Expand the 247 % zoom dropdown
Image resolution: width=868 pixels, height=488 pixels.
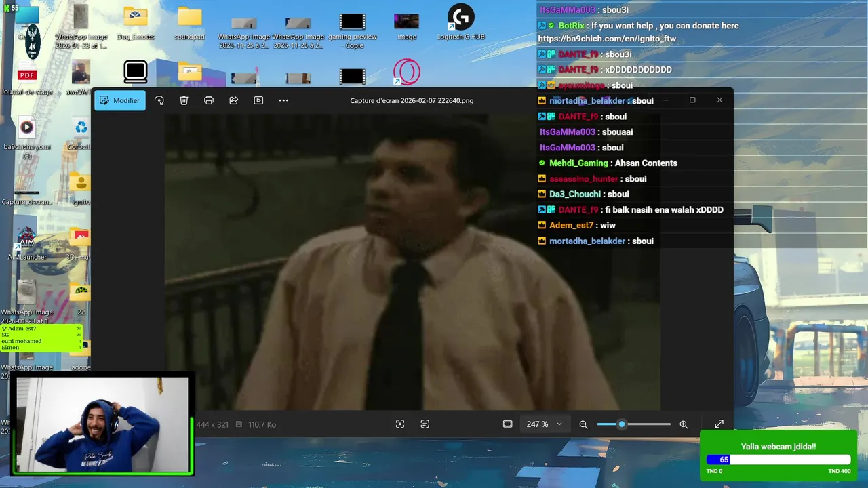pos(545,424)
